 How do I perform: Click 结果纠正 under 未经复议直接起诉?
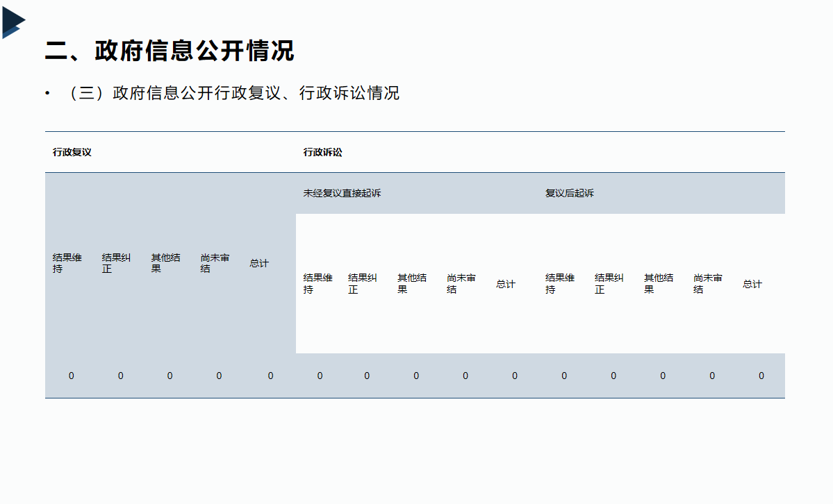tap(363, 284)
